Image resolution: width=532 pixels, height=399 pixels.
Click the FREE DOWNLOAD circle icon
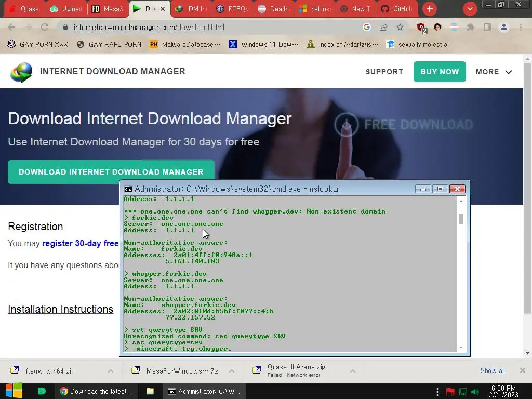347,125
